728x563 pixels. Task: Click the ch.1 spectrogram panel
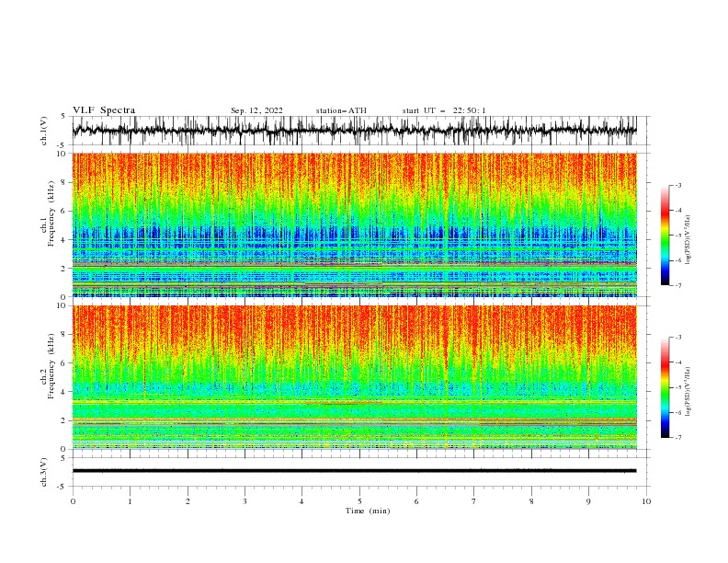coord(354,224)
